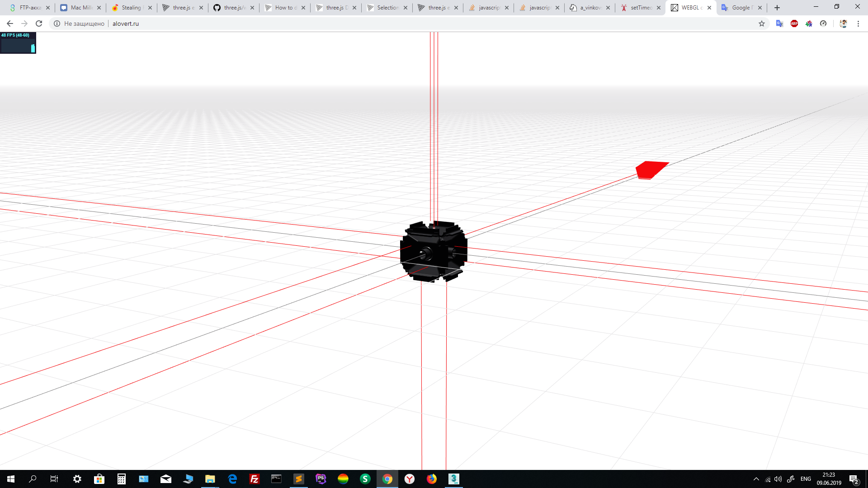
Task: Open FileZilla from the taskbar
Action: coord(255,479)
